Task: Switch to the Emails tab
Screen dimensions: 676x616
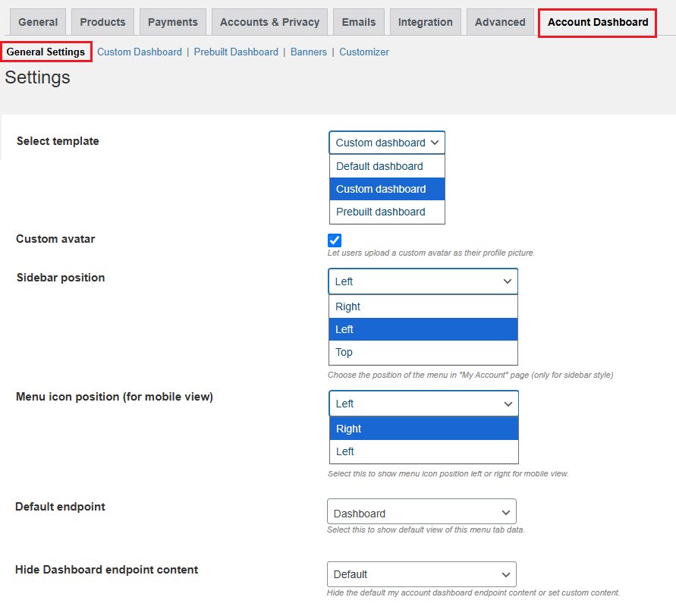Action: [x=359, y=22]
